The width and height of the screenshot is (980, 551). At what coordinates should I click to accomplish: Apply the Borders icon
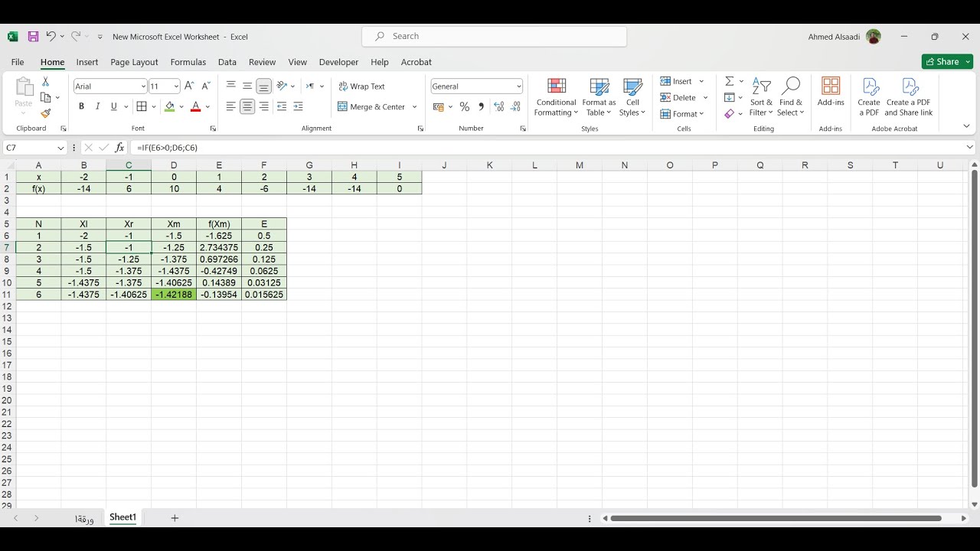(x=142, y=106)
